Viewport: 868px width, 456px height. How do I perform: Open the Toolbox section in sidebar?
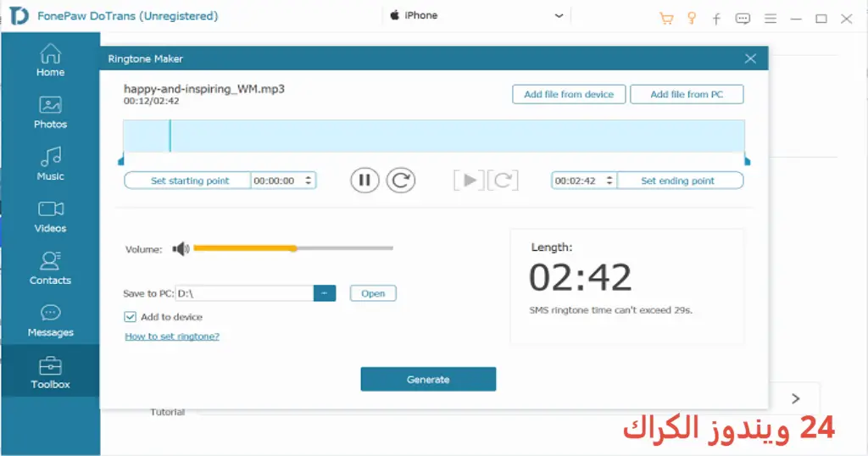[x=50, y=372]
